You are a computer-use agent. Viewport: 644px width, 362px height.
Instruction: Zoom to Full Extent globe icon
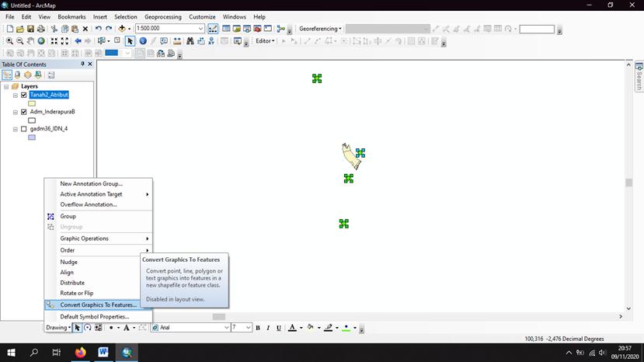(x=41, y=41)
